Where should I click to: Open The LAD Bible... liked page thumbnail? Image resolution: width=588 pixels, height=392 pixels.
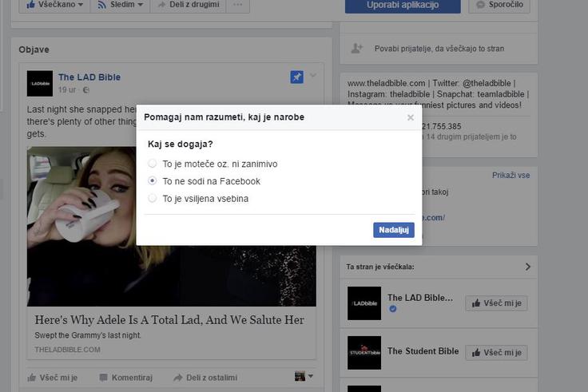[x=364, y=303]
